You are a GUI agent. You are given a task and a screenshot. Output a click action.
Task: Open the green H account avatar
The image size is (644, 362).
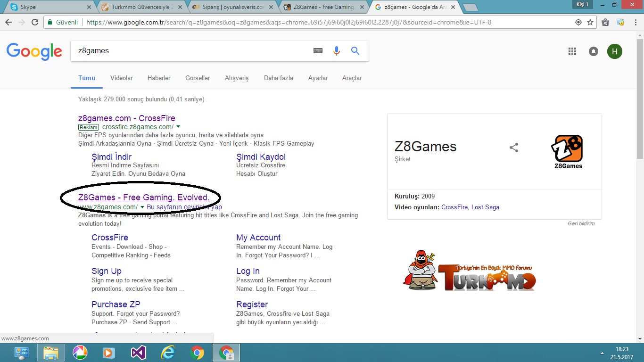(615, 51)
